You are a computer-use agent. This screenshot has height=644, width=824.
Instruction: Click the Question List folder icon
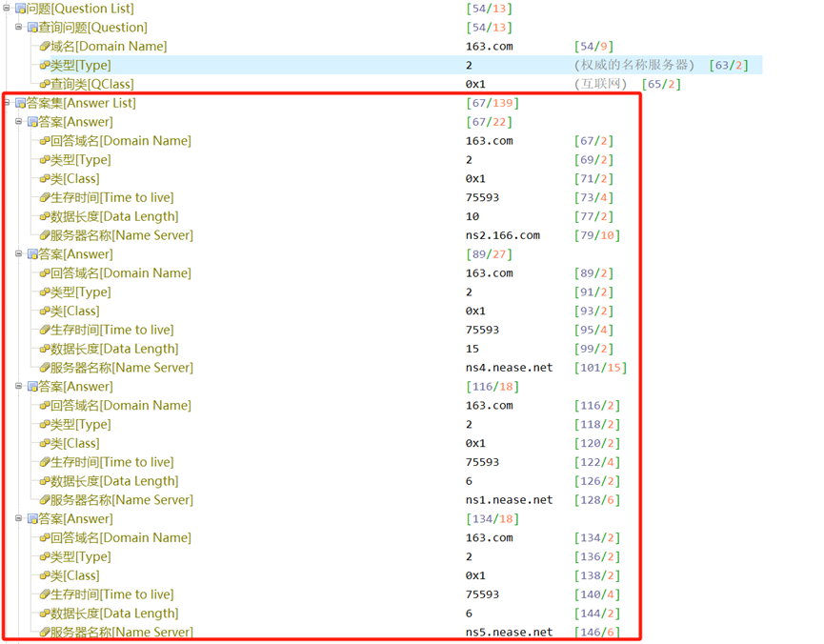[21, 9]
